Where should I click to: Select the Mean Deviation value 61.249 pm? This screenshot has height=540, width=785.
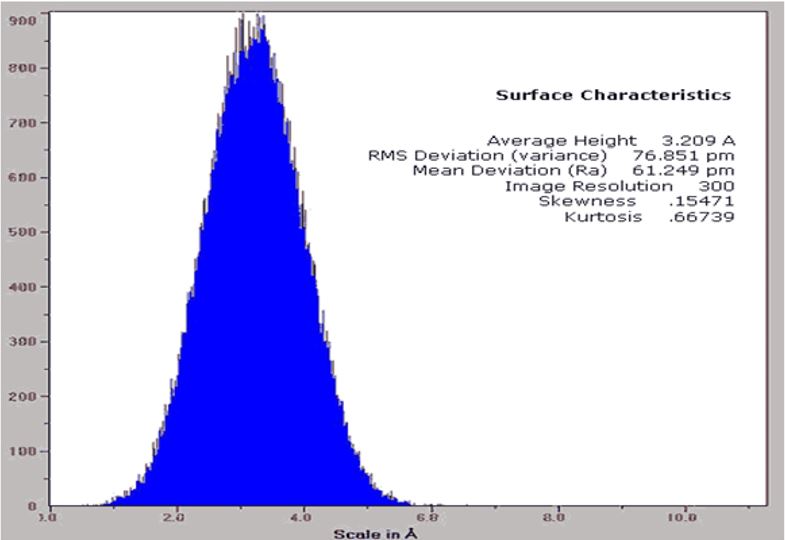[683, 171]
